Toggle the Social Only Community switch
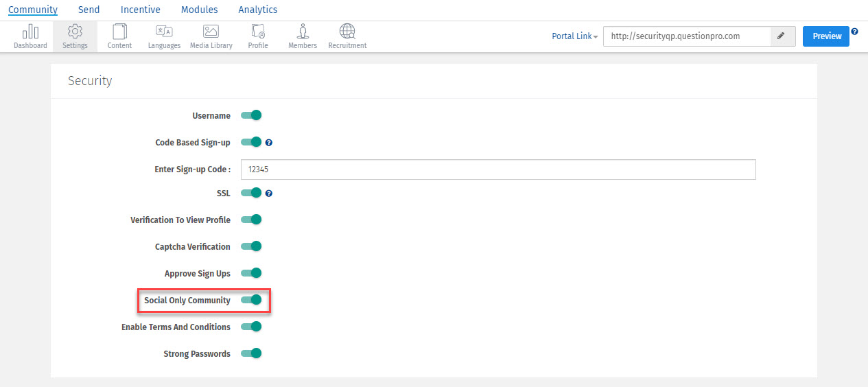Screen dimensions: 868x387 [x=252, y=300]
